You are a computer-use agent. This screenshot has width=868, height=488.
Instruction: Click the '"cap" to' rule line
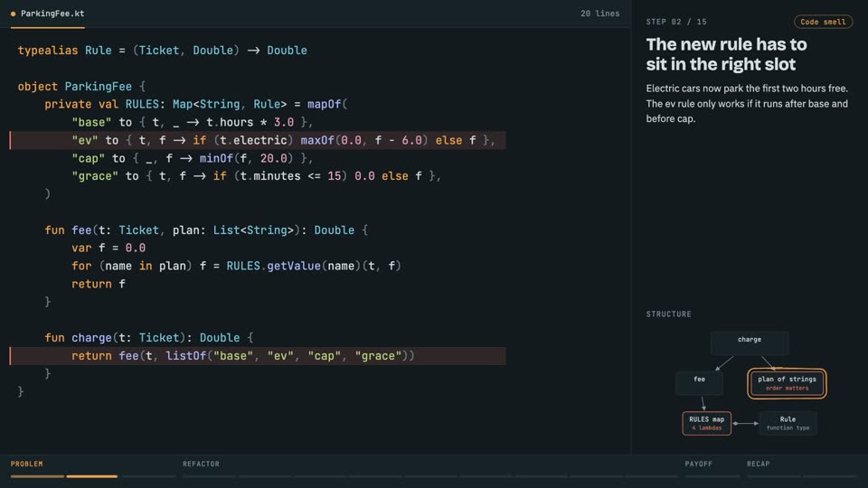192,158
